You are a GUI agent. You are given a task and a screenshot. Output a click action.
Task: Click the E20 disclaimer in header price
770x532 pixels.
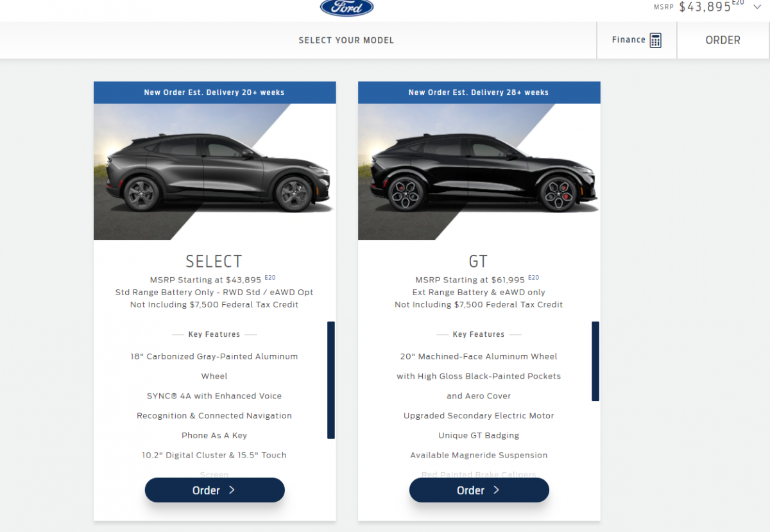pyautogui.click(x=739, y=3)
